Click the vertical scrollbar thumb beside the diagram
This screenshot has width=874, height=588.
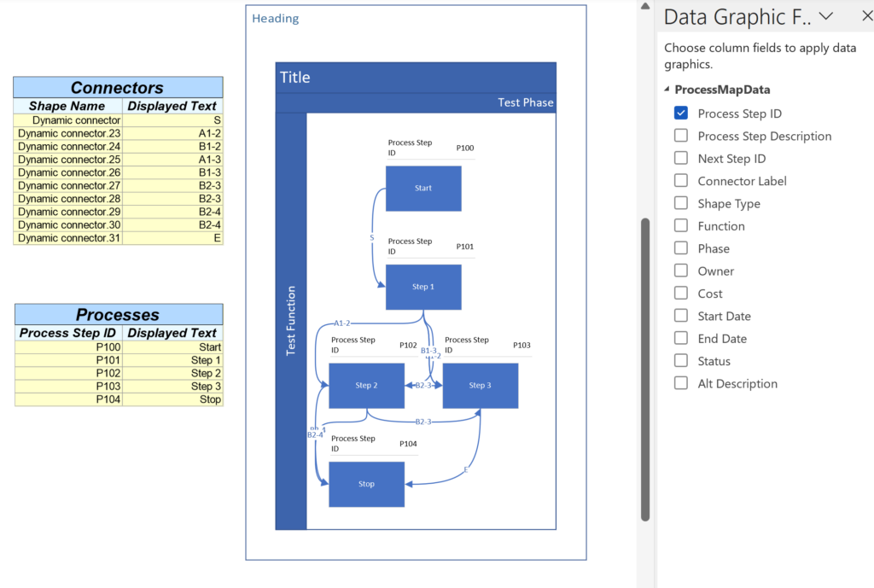click(x=645, y=369)
